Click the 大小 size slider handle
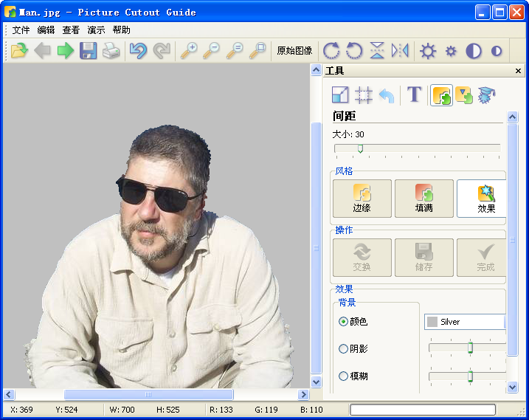Viewport: 529px width, 420px height. [x=360, y=148]
